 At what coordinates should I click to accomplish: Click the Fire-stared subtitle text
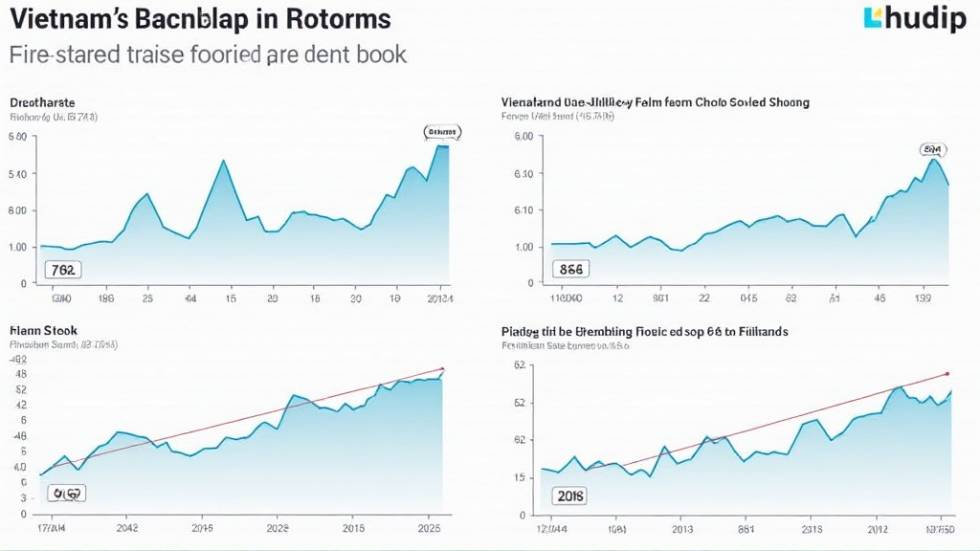(x=208, y=54)
